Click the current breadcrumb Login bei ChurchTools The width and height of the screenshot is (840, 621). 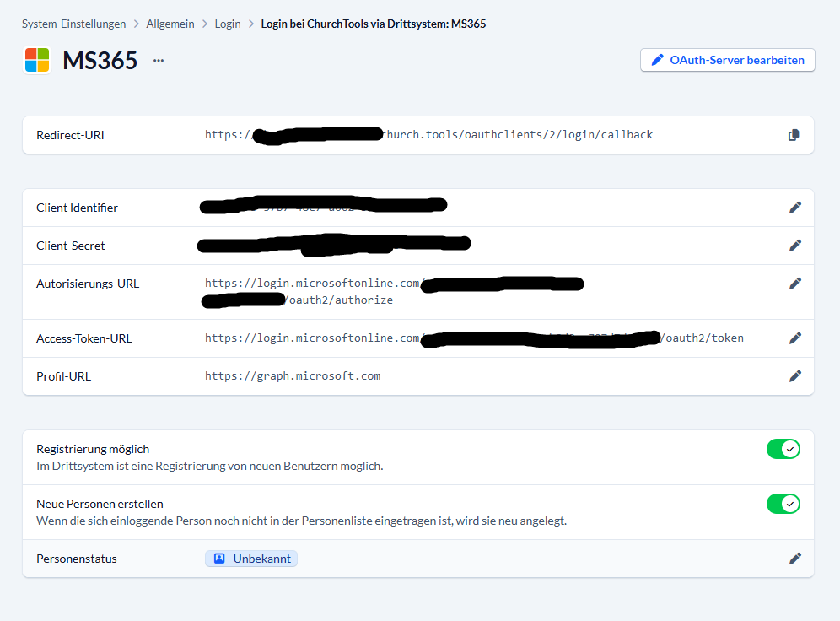tap(373, 24)
